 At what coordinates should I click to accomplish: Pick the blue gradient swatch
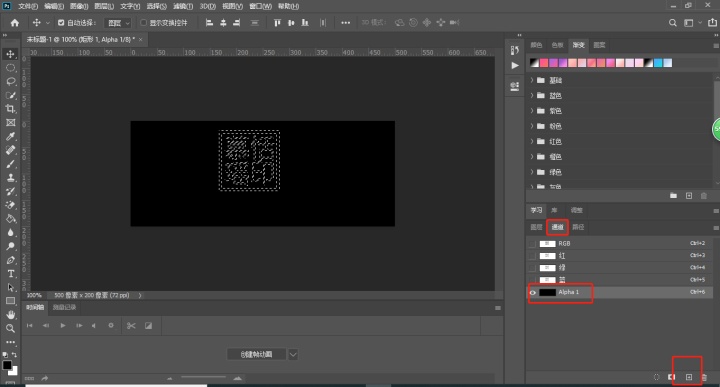coord(658,63)
